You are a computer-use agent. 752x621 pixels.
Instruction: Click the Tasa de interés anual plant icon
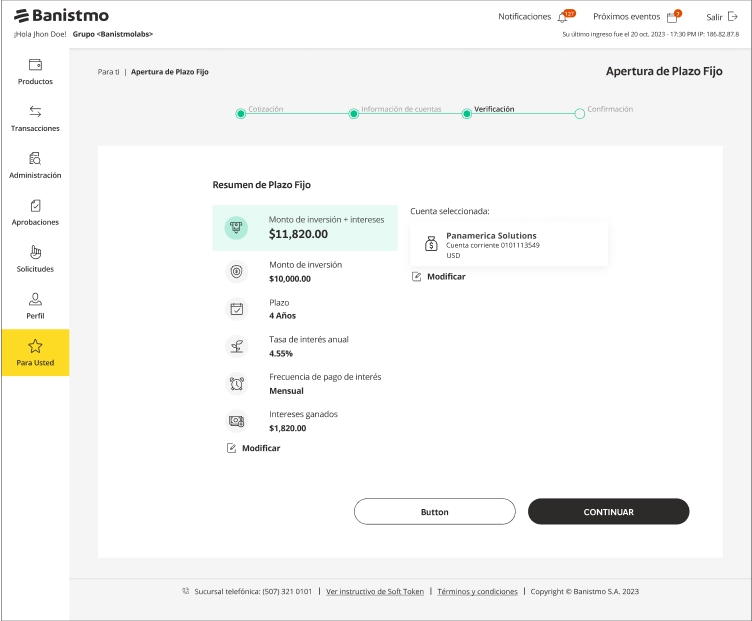pyautogui.click(x=236, y=346)
